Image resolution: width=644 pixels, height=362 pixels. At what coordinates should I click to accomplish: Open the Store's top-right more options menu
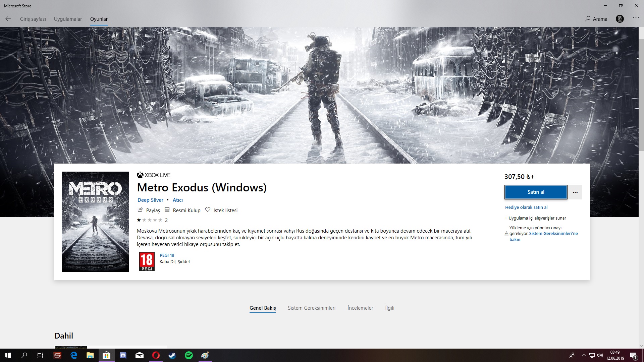(x=636, y=18)
